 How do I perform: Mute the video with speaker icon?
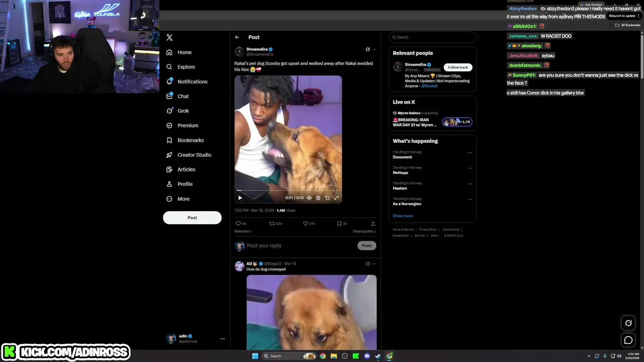click(309, 198)
